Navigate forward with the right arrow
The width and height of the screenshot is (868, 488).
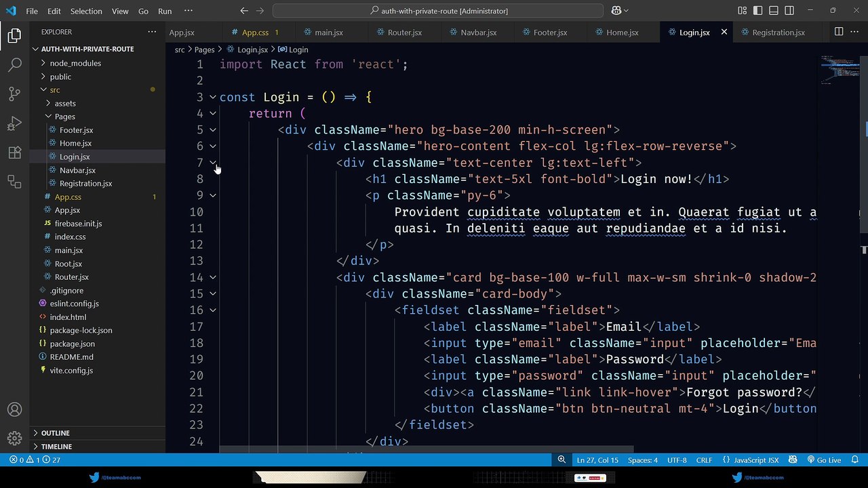[260, 11]
